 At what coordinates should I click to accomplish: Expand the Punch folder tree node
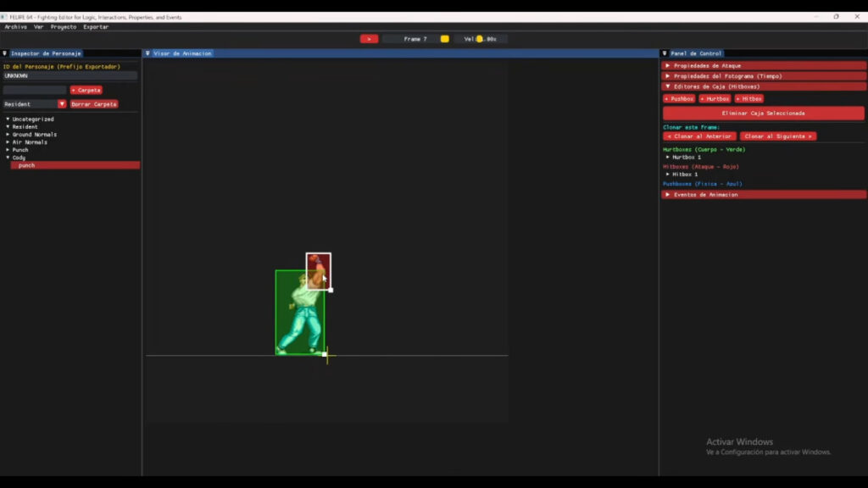coord(8,150)
